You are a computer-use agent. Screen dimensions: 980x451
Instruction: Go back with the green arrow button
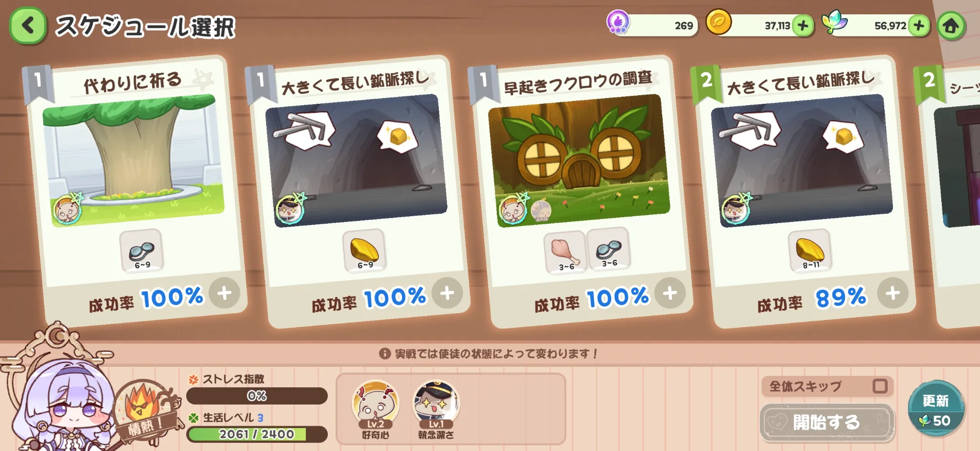coord(28,25)
